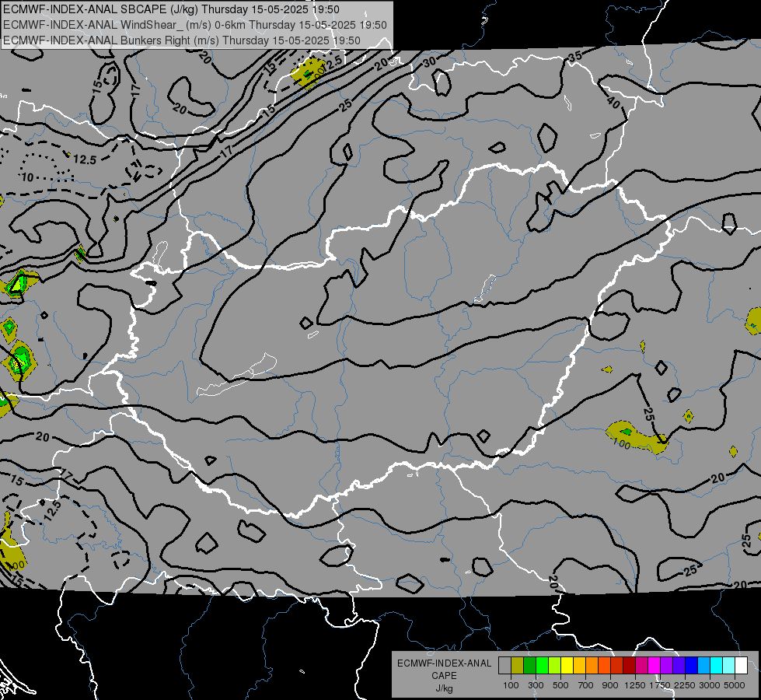Click the dotted contour label 10
The image size is (761, 700).
point(28,177)
